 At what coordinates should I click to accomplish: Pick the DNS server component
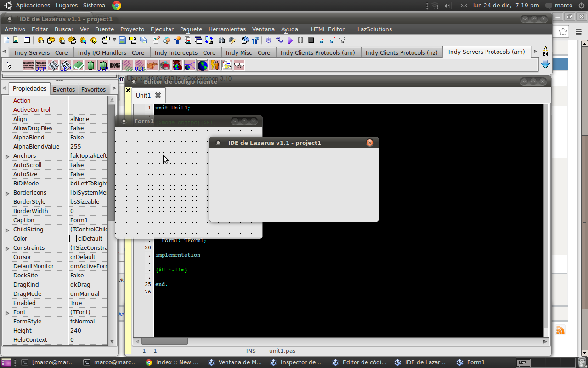click(x=115, y=65)
